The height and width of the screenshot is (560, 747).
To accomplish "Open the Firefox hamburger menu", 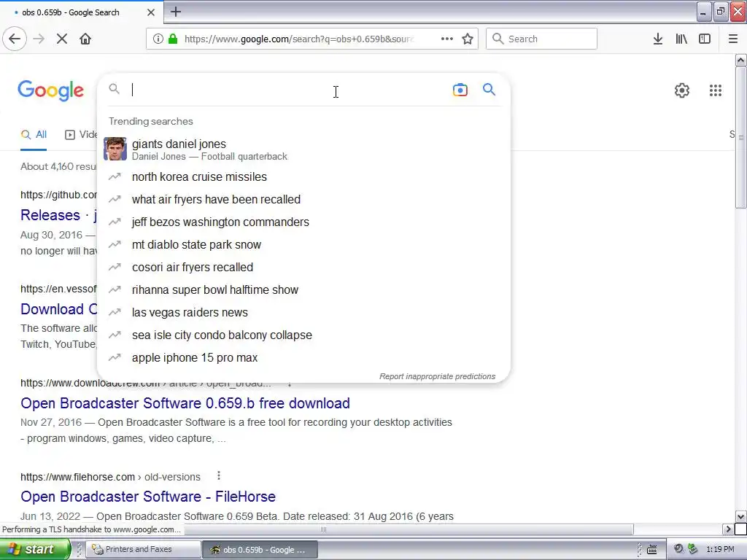I will [x=733, y=39].
